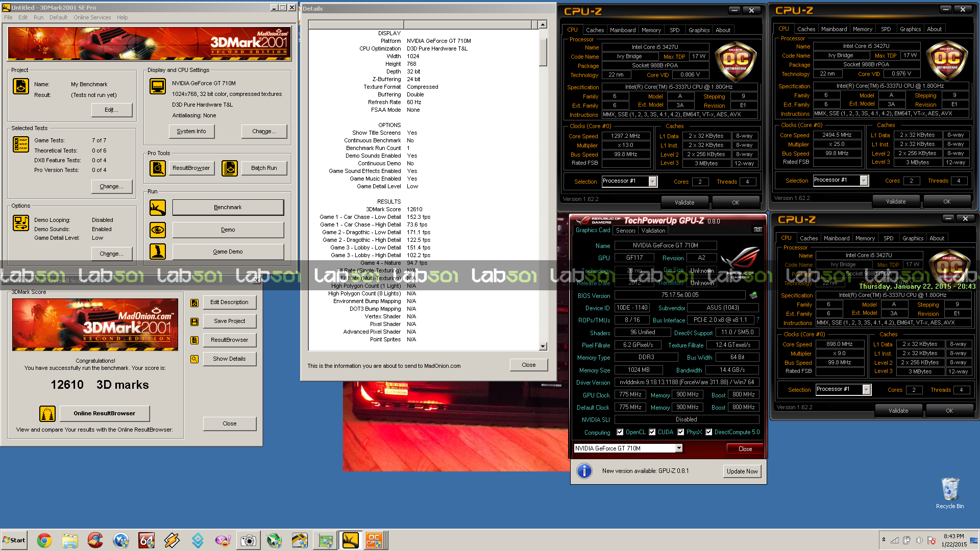Click the Edit Description icon in score window
The image size is (980, 551).
[194, 303]
